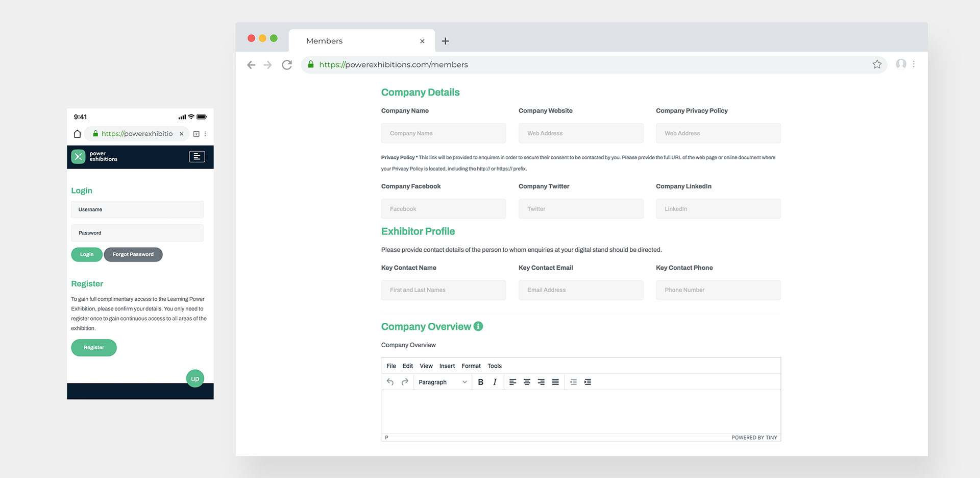Open the browser profile avatar
Screen dimensions: 980x478
[x=901, y=64]
